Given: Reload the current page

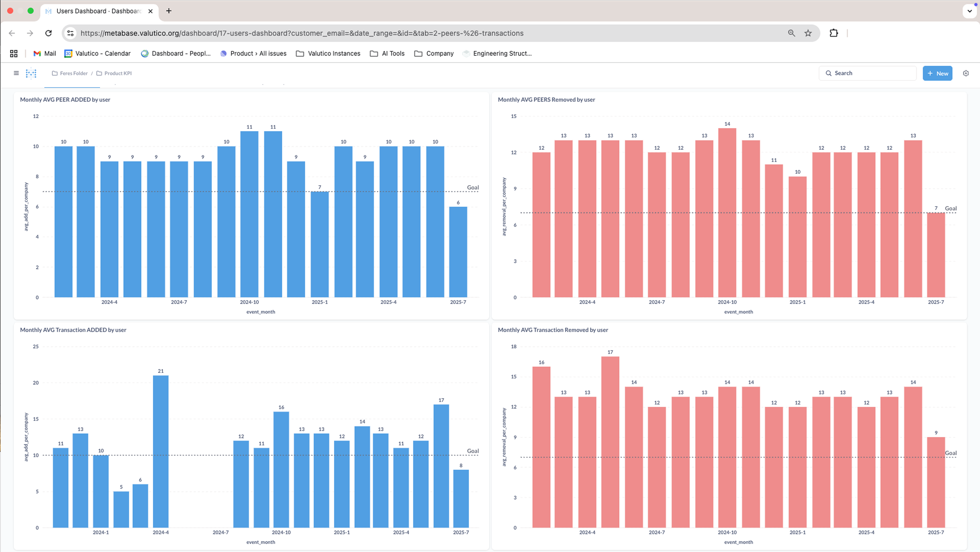Looking at the screenshot, I should pyautogui.click(x=49, y=33).
